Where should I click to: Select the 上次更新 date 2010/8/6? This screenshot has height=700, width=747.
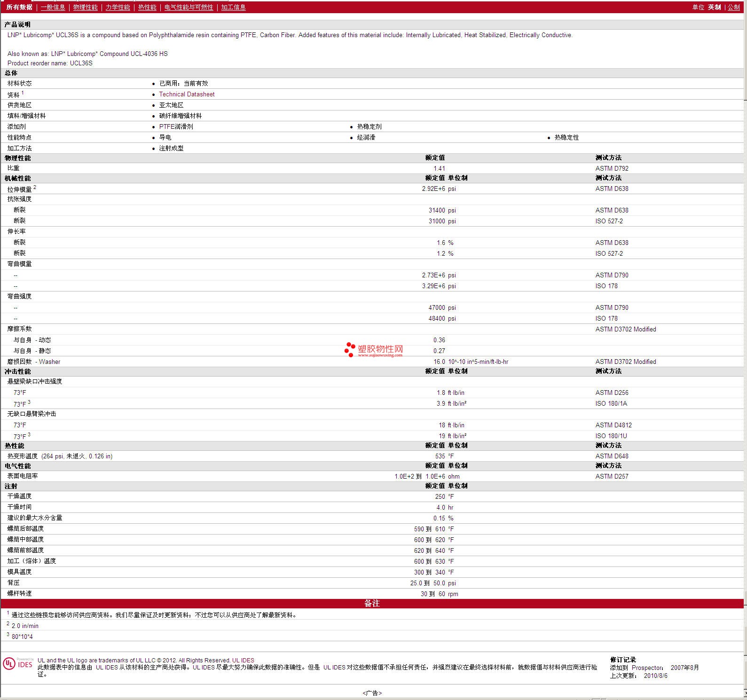coord(655,676)
